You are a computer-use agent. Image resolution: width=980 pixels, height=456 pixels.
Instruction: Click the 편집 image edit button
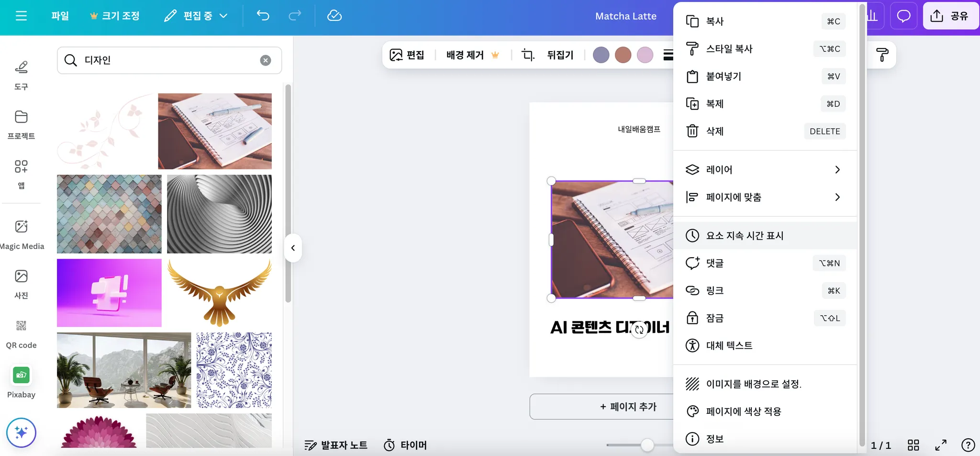[407, 55]
